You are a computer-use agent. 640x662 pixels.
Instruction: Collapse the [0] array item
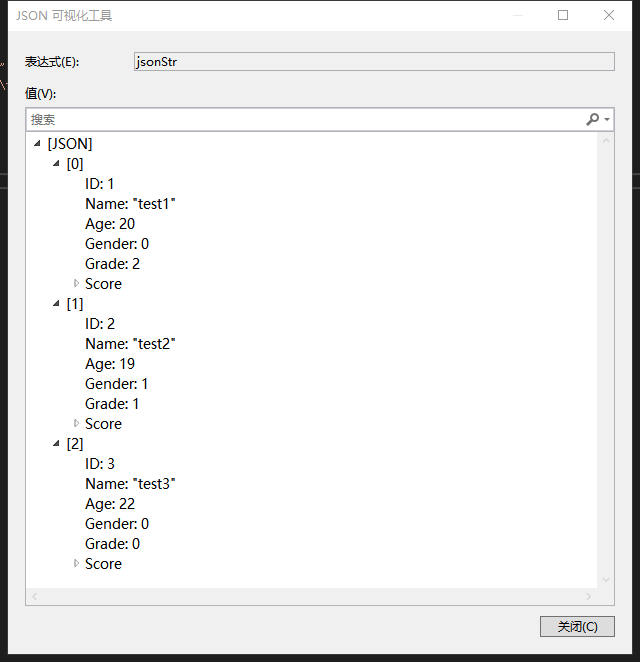coord(56,163)
